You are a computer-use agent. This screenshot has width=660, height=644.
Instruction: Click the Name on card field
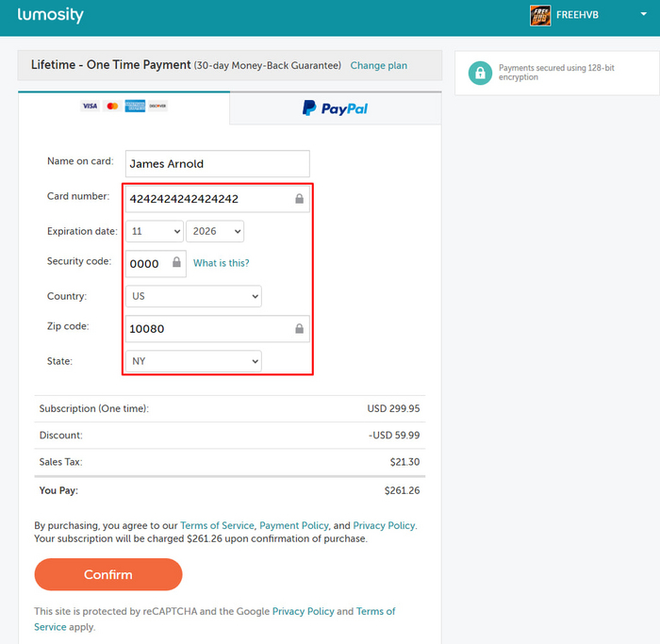coord(218,163)
